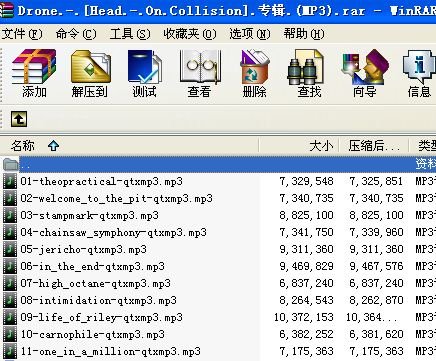Click size value 6,837,240 in 大小 column
Image resolution: width=436 pixels, height=361 pixels.
point(307,283)
